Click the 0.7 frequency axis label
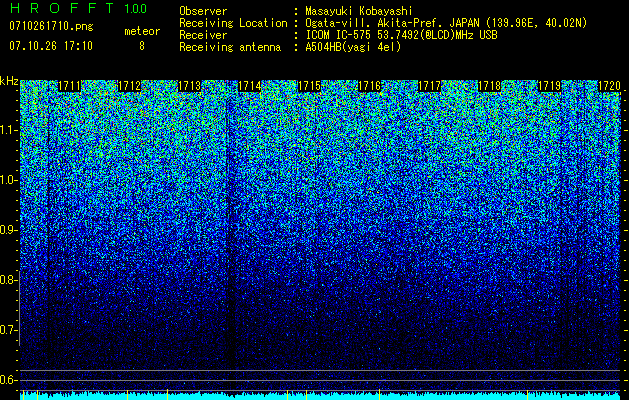Screen dimensions: 629x400 [8, 330]
